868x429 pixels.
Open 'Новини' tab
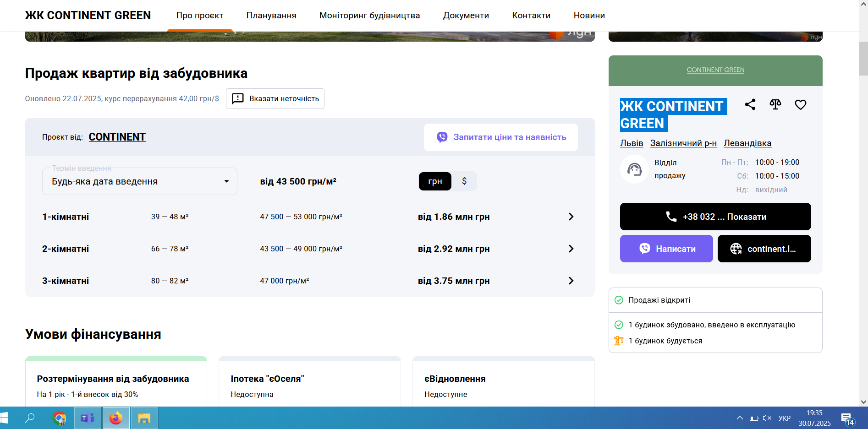[589, 16]
